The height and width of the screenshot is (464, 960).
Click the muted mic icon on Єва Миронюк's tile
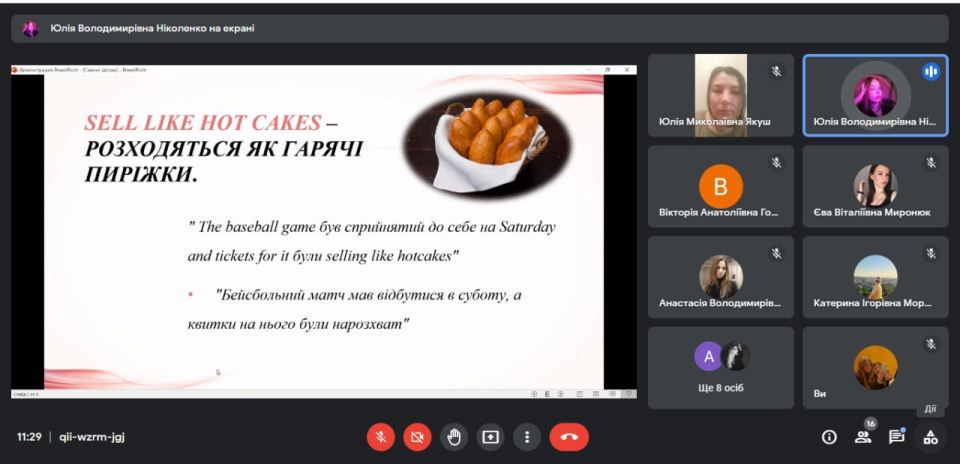coord(931,163)
